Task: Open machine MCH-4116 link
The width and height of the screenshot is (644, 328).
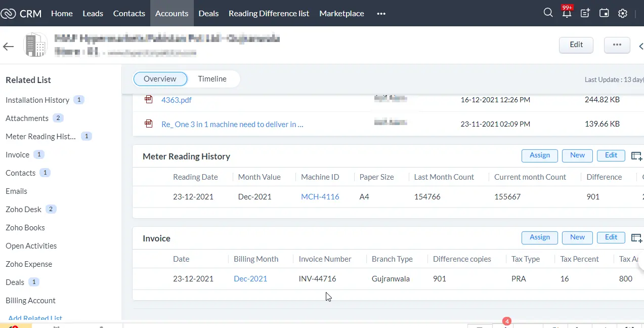Action: click(320, 196)
